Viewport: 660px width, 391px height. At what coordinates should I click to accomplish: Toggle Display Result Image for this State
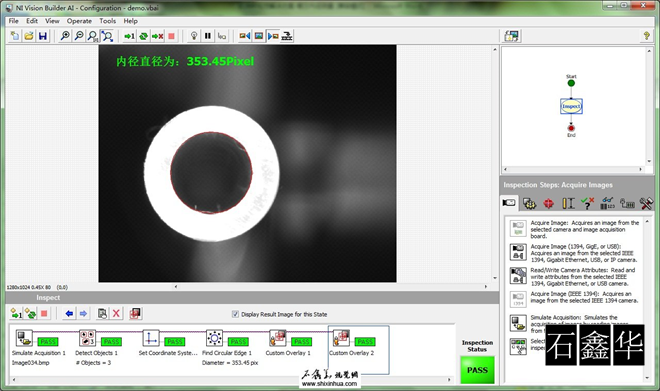pos(236,314)
